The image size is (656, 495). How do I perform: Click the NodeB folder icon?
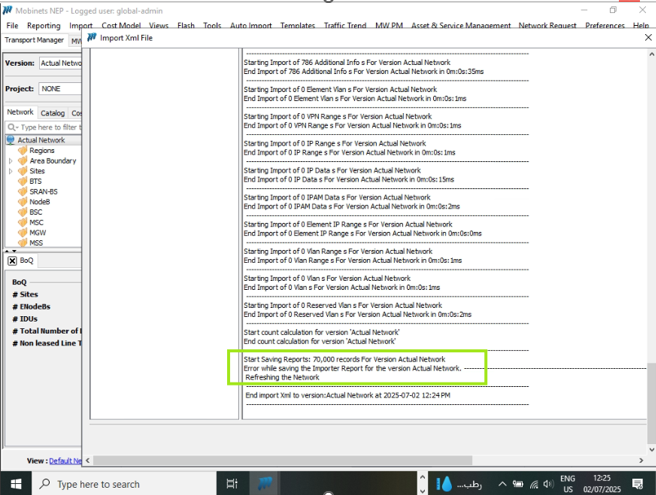pyautogui.click(x=23, y=201)
